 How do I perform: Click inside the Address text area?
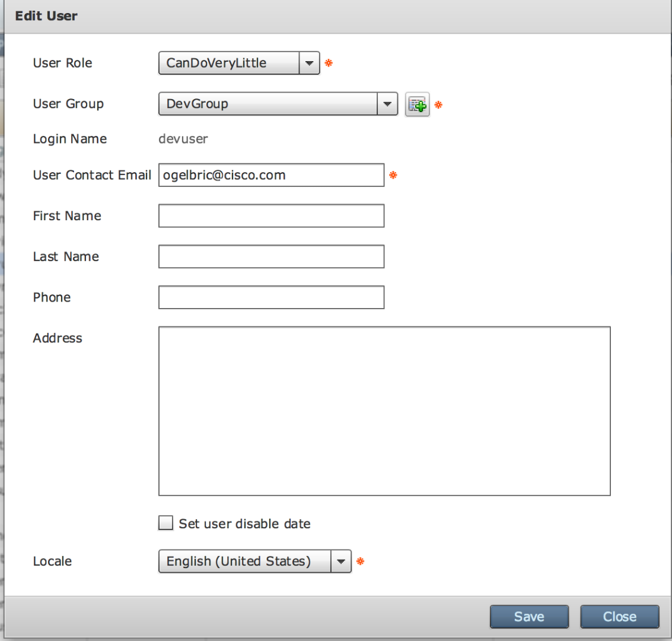coord(384,411)
